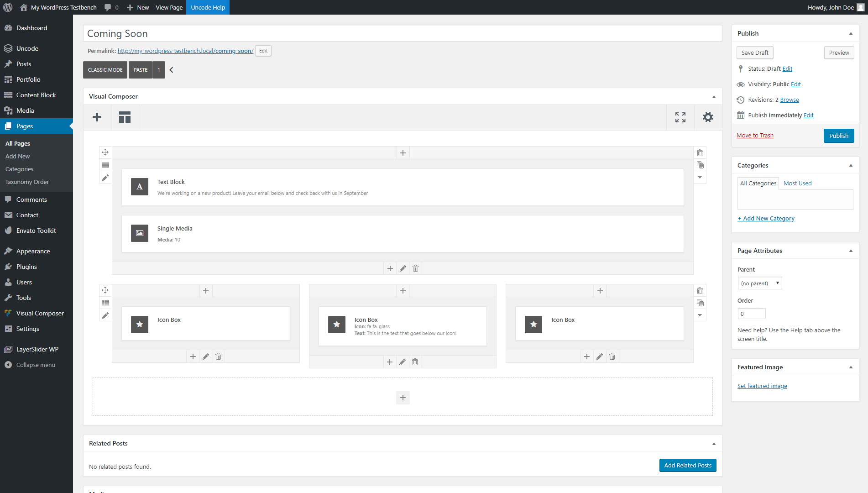This screenshot has height=493, width=868.
Task: Collapse the first row with arrow toggle
Action: click(x=700, y=177)
